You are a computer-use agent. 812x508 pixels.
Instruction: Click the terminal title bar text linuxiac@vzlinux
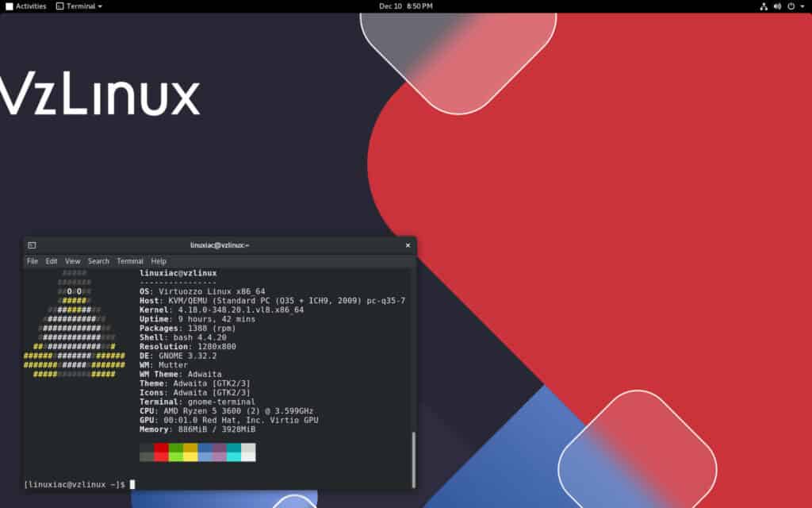pyautogui.click(x=220, y=245)
